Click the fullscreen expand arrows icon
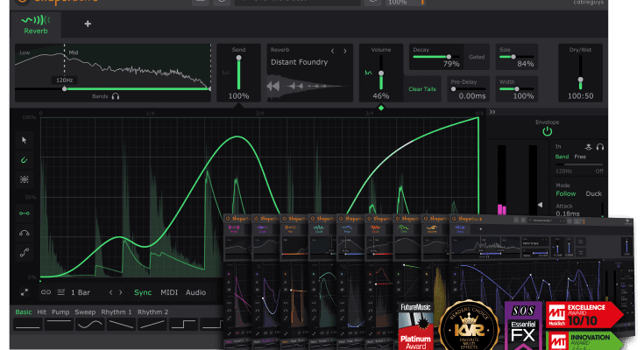This screenshot has height=350, width=644. (24, 292)
